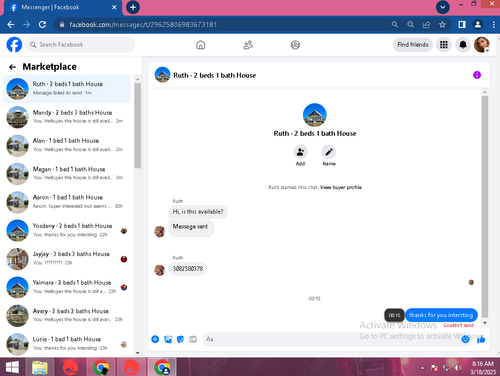Toggle the browser side panel icon
This screenshot has height=376, width=500.
[x=462, y=24]
